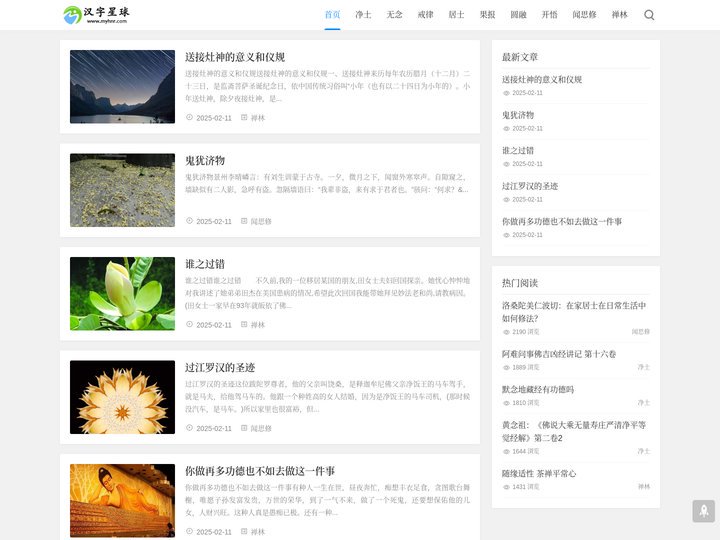Click the starry night mountain thumbnail
The image size is (720, 540).
[x=123, y=87]
